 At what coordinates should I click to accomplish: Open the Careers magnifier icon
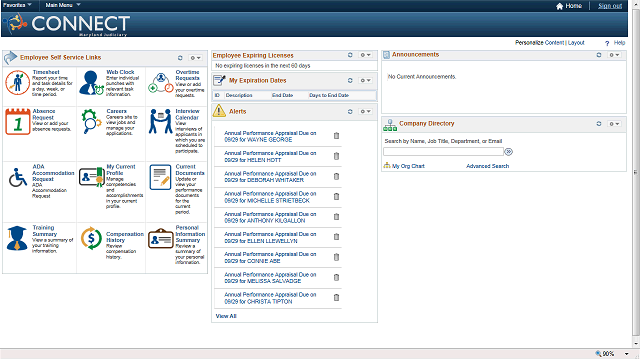coord(91,121)
